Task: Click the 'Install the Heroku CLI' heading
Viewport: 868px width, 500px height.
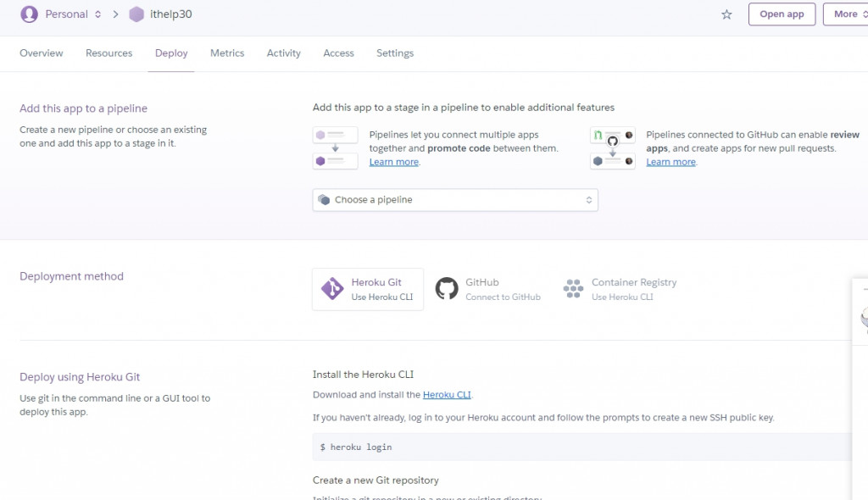Action: 363,375
